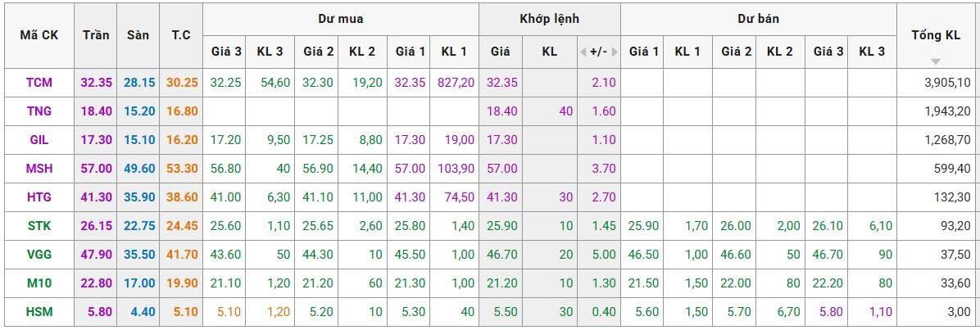Open the STK stock code
The height and width of the screenshot is (330, 980).
(x=39, y=226)
